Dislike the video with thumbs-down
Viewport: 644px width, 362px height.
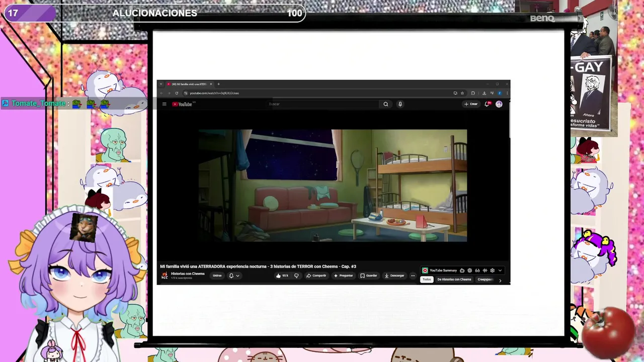tap(296, 276)
